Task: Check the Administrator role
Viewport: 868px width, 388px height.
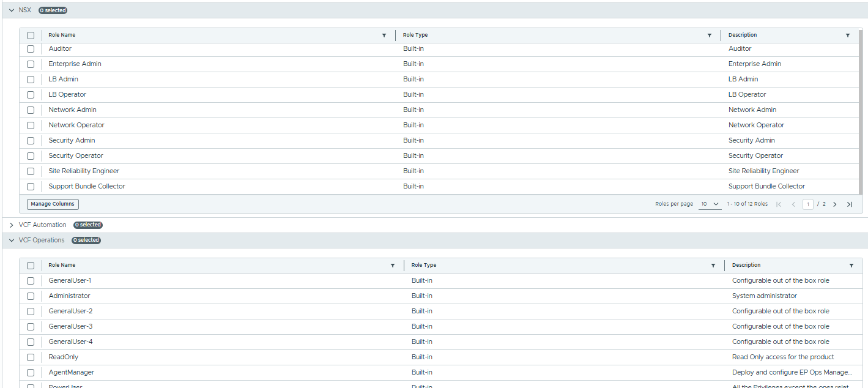Action: [x=31, y=296]
